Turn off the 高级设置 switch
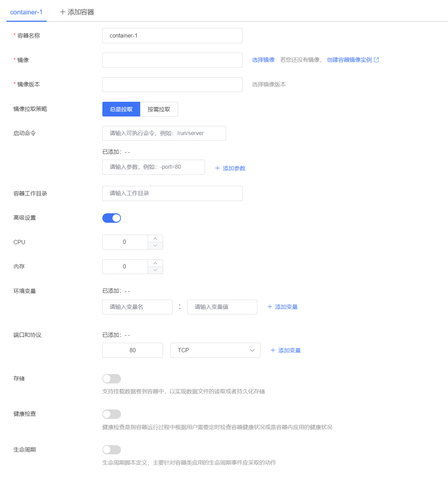448x481 pixels. [x=111, y=218]
